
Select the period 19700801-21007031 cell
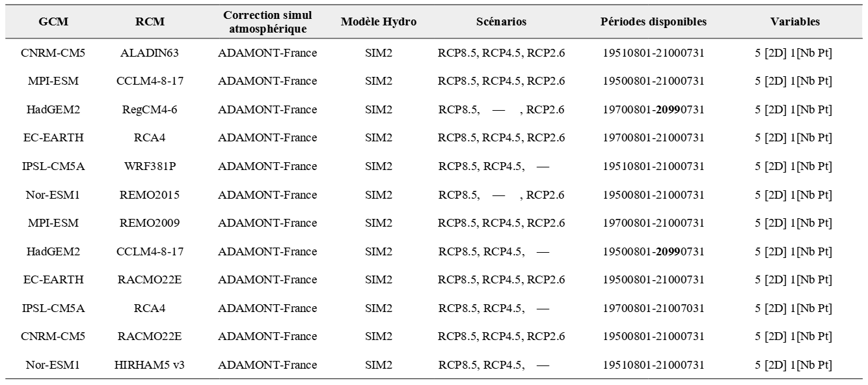653,308
